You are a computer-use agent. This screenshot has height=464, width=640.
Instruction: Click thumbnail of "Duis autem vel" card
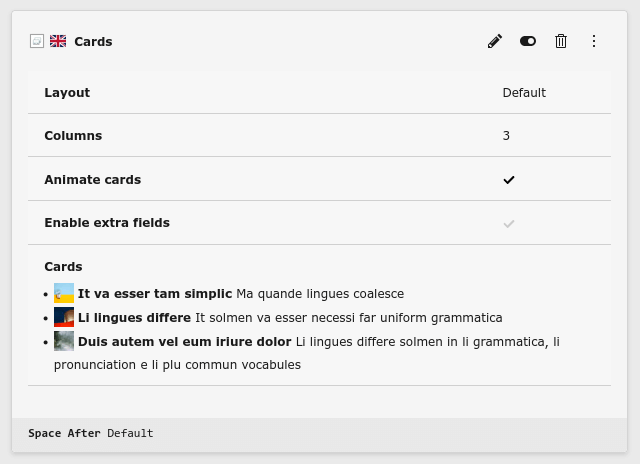(x=64, y=341)
